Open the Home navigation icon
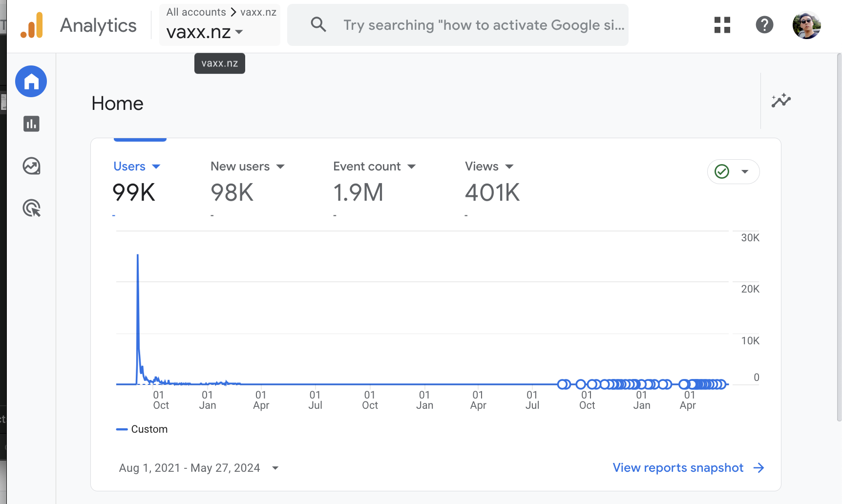 (31, 81)
